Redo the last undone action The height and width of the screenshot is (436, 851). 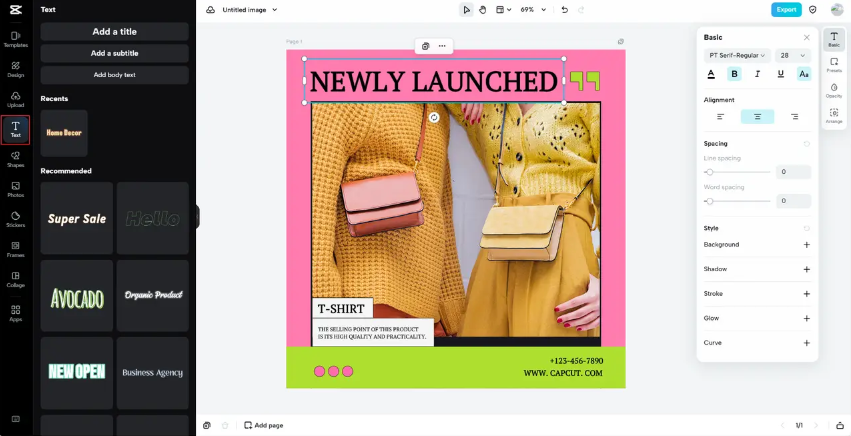click(x=581, y=10)
